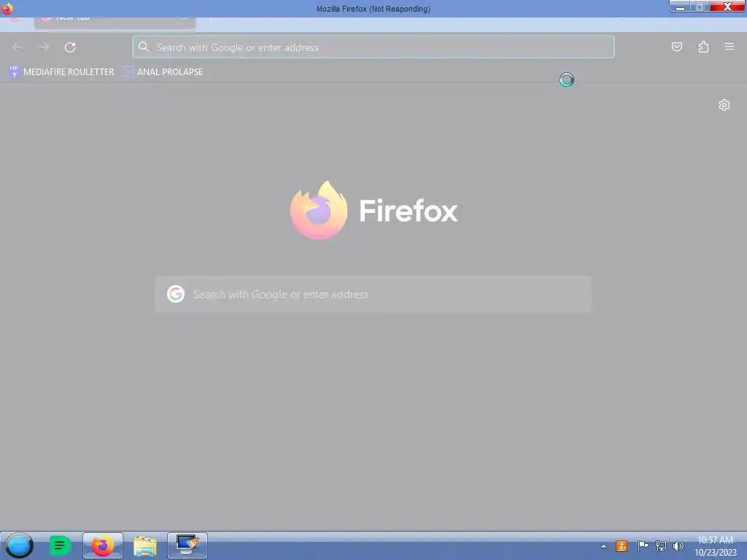Focus the top address bar
Viewport: 747px width, 560px height.
tap(373, 47)
